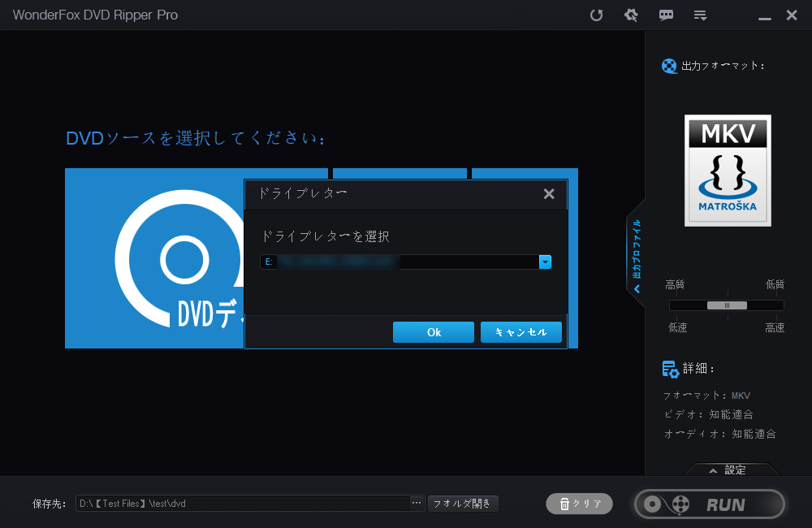The width and height of the screenshot is (812, 528).
Task: Click the オーディオ: 知能適合 text
Action: pos(719,434)
